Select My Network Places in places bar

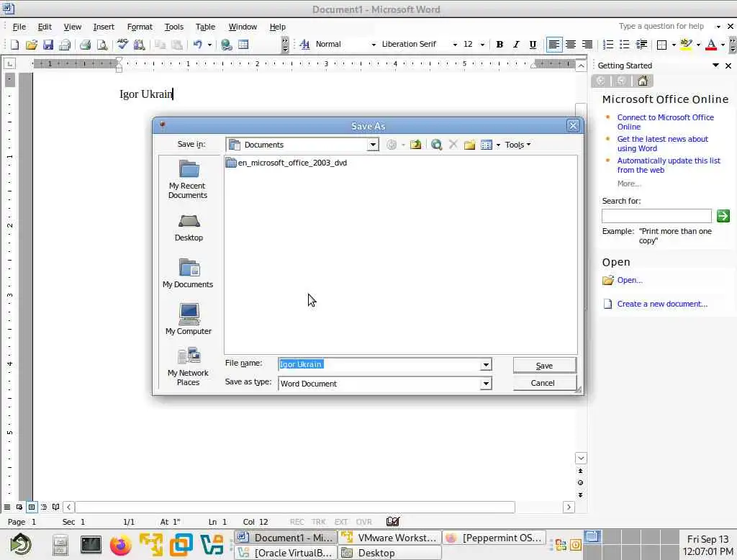188,367
